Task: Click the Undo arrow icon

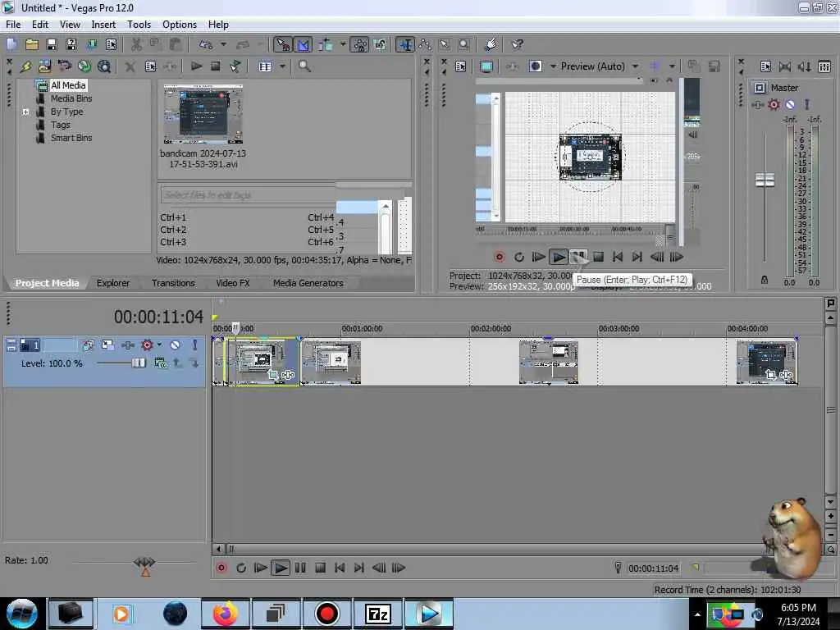Action: 206,44
